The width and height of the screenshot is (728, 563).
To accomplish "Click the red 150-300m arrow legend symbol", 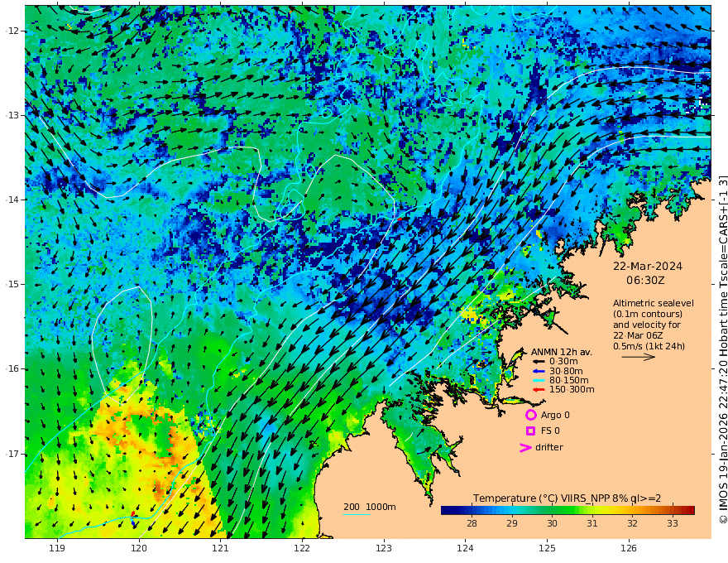I will 539,390.
